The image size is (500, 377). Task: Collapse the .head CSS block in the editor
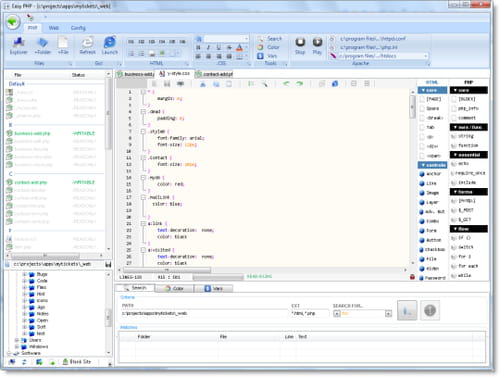[x=143, y=112]
